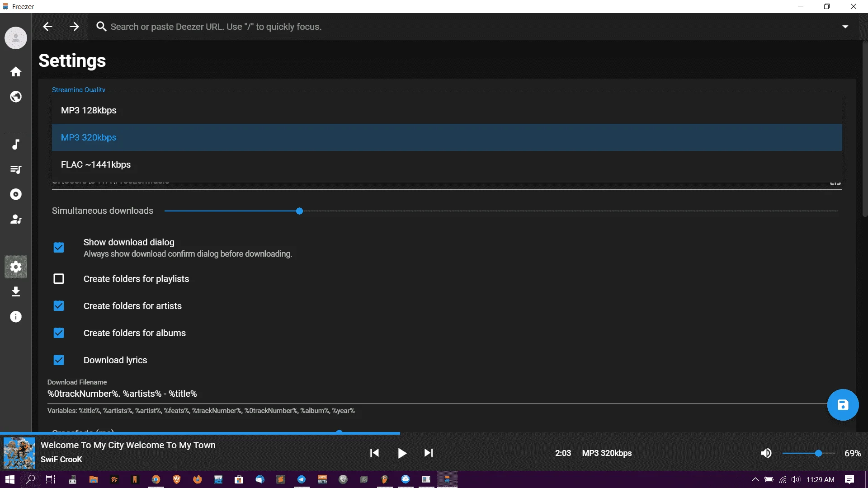Enable Create folders for playlists
868x488 pixels.
click(59, 279)
